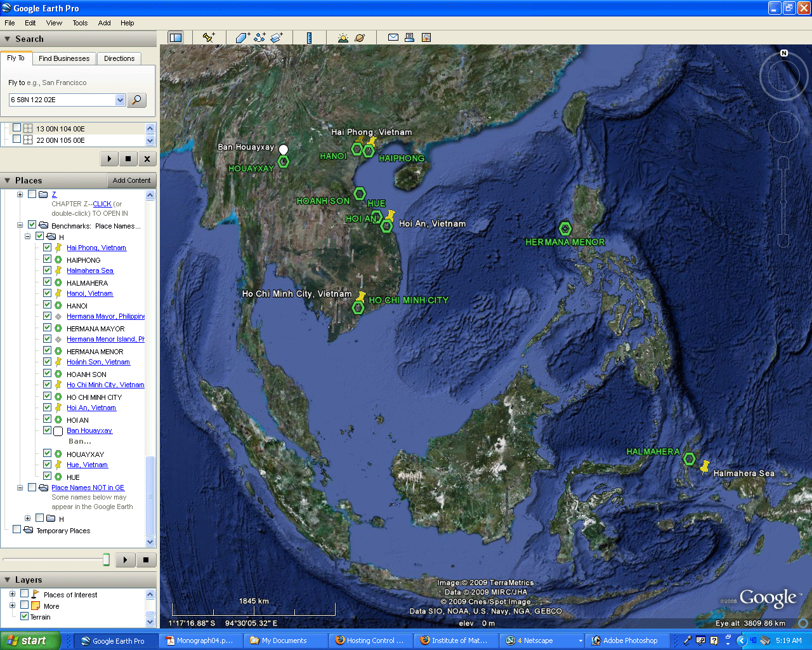Click the HERMANA MENOR hexagon marker on map
This screenshot has height=650, width=812.
tap(565, 229)
